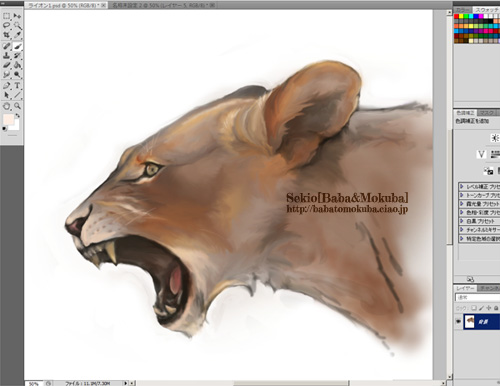Open the レイヤー layers tab
This screenshot has height=386, width=500.
[465, 288]
